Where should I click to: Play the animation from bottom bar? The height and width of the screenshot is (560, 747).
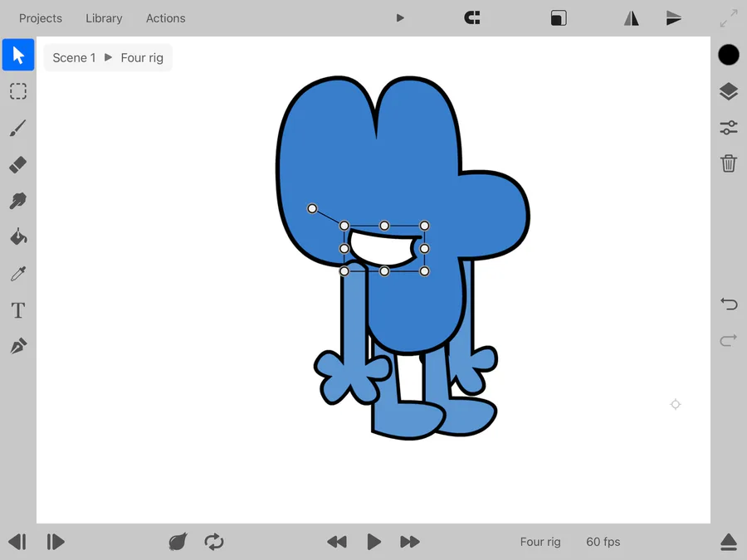[x=374, y=542]
